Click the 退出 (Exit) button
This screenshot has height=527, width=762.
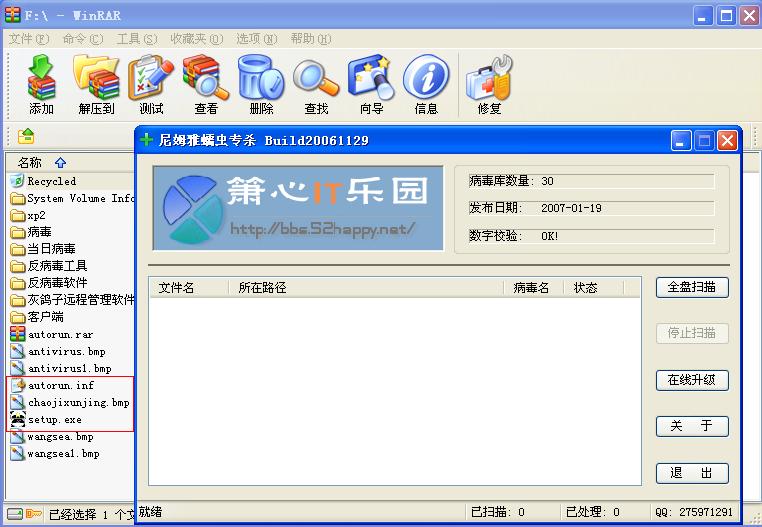click(x=692, y=473)
